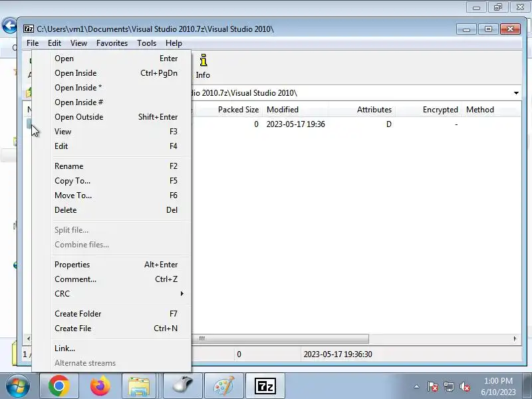Viewport: 532px width, 399px height.
Task: Click the Action Center flag tray icon
Action: pyautogui.click(x=433, y=386)
